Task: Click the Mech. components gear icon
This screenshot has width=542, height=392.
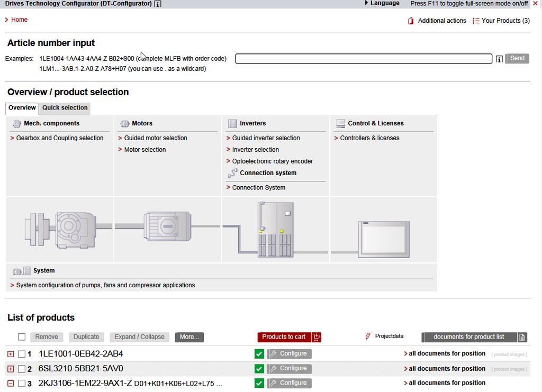Action: [16, 124]
